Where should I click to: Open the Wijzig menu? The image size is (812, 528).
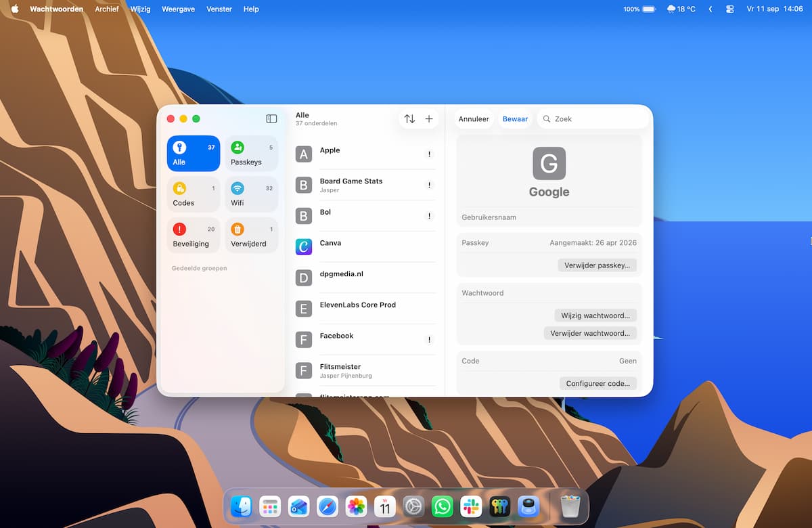click(x=140, y=9)
